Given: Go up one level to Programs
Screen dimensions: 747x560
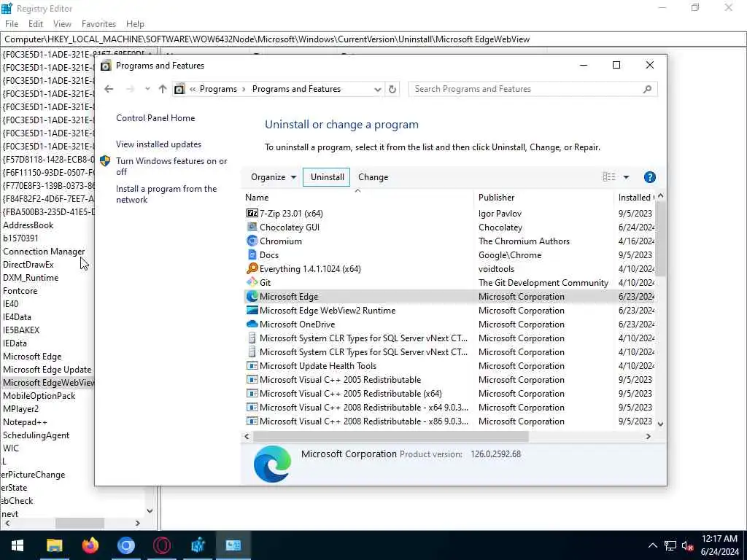Looking at the screenshot, I should [163, 89].
